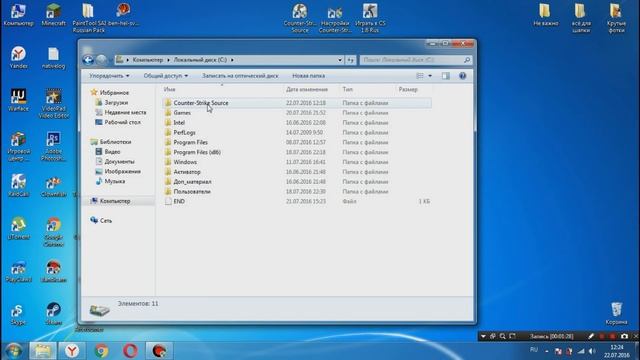This screenshot has width=640, height=360.
Task: Select the Настройки Counter-Strike desktop shortcut
Action: point(335,18)
